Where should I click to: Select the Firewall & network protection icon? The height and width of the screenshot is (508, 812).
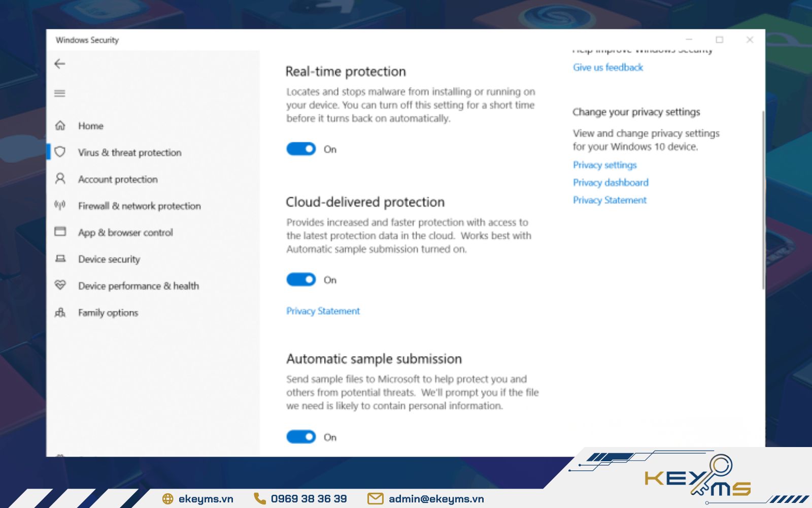(60, 205)
